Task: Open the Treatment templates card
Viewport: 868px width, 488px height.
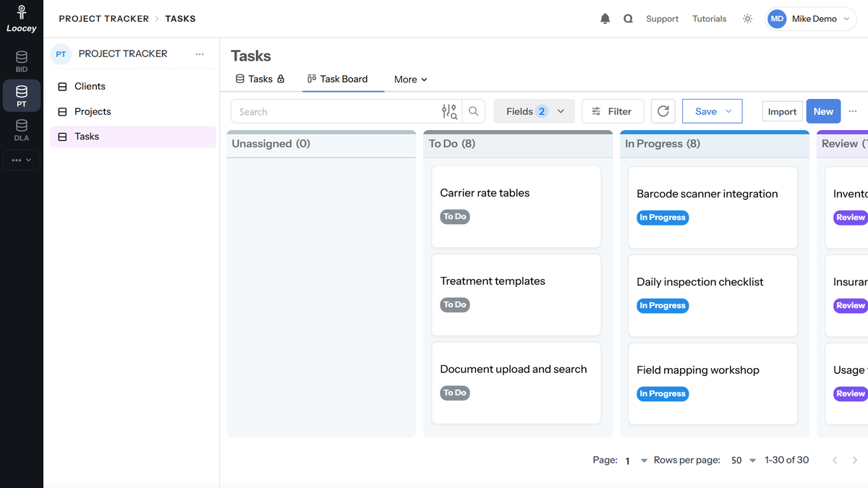Action: [516, 295]
